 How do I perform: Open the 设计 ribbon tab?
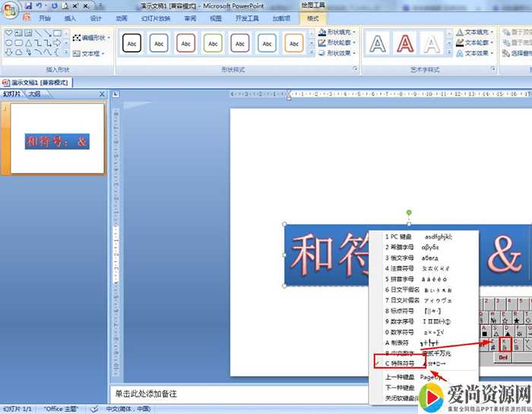click(96, 18)
